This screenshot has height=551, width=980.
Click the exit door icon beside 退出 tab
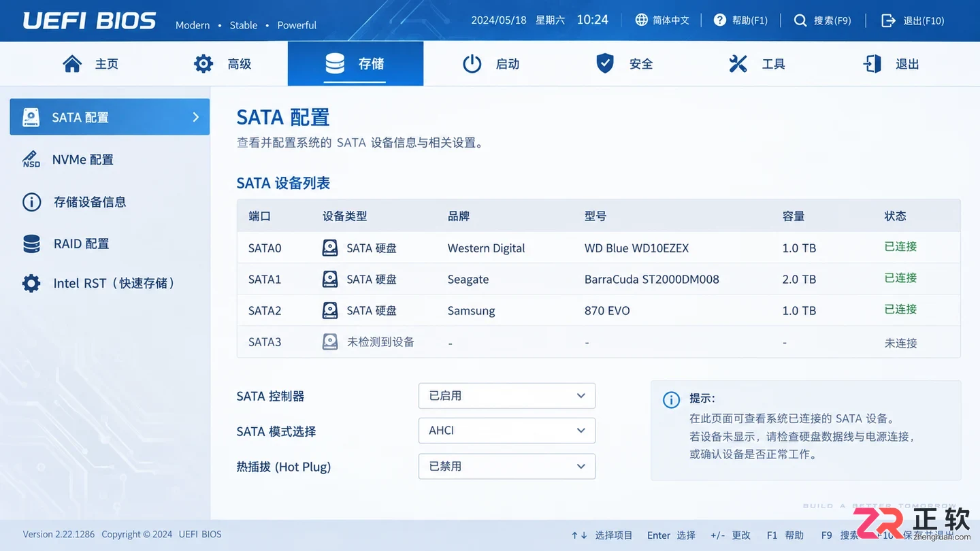(872, 64)
